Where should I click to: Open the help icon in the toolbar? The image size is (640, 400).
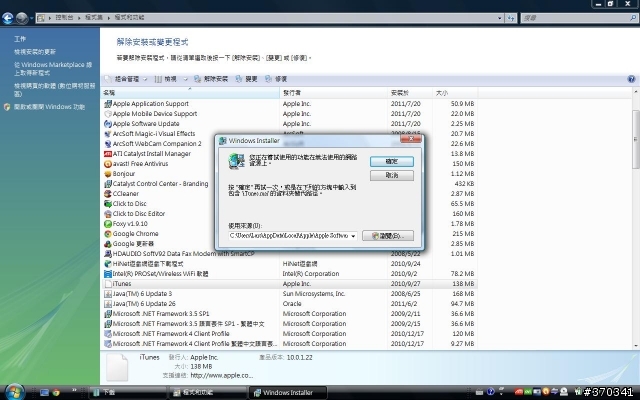tap(631, 79)
